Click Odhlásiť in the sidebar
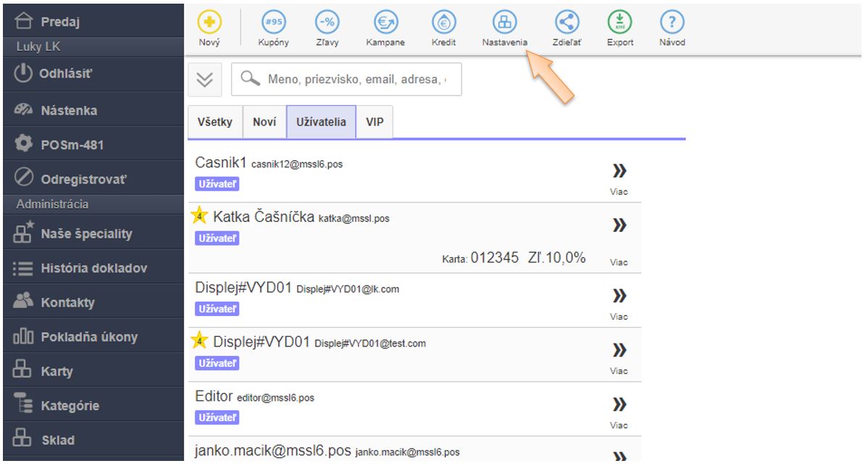Screen dimensions: 868x466 [70, 76]
